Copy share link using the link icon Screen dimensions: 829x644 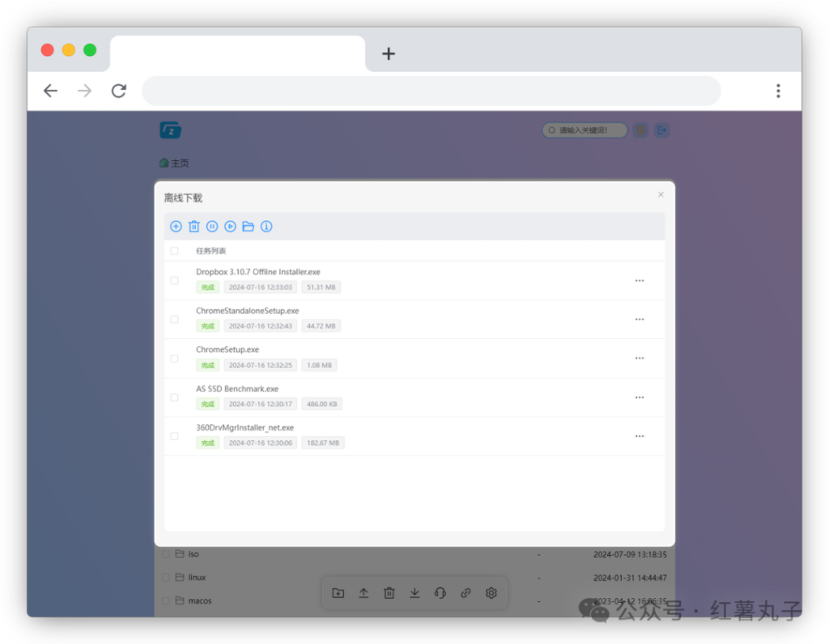(x=466, y=592)
